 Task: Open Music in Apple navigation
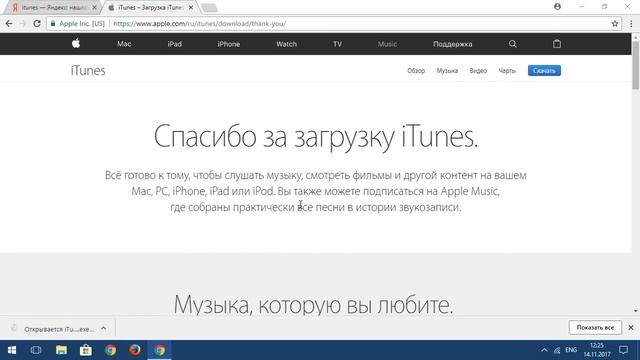(387, 44)
